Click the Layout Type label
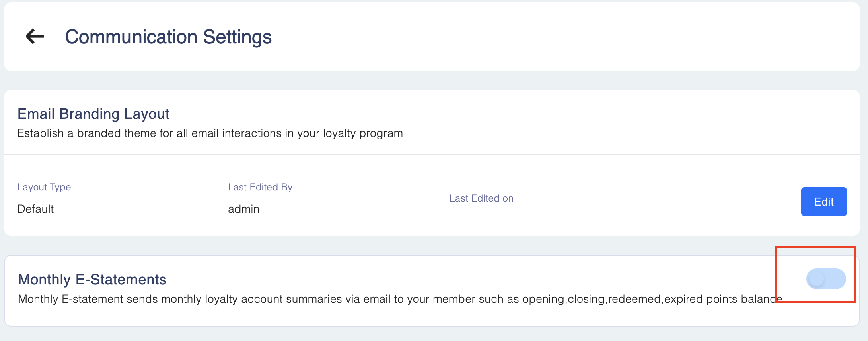Image resolution: width=868 pixels, height=341 pixels. point(44,187)
